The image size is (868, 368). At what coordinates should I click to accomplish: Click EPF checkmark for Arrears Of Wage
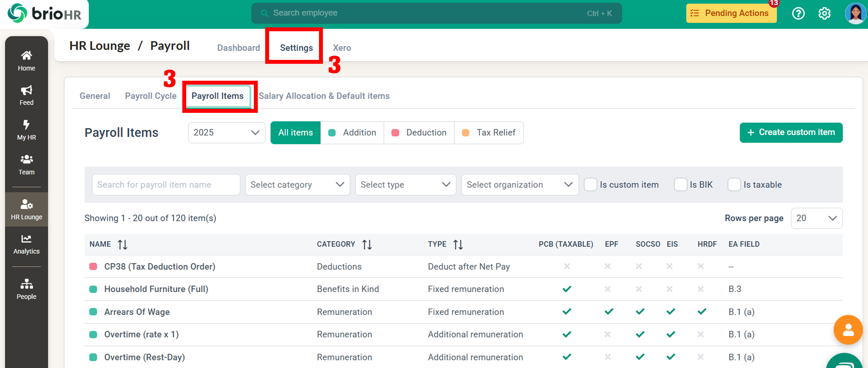(609, 312)
